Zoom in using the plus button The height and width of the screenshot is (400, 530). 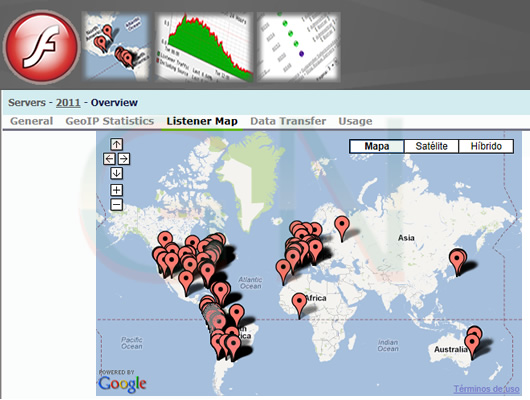pyautogui.click(x=117, y=190)
